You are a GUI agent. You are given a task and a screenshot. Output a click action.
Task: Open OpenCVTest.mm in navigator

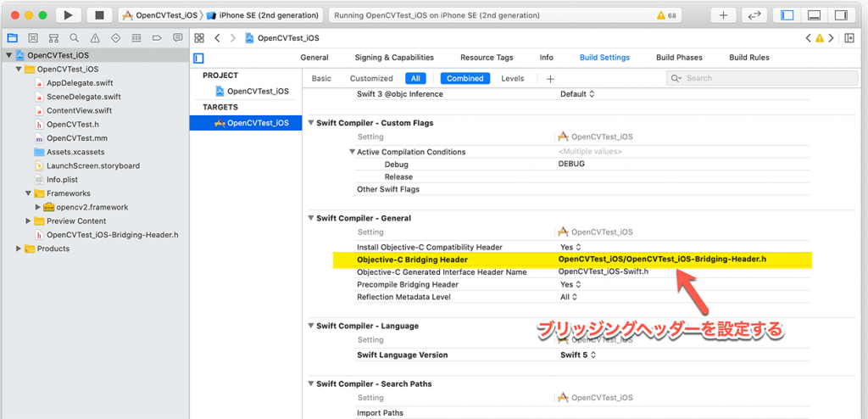[x=77, y=138]
